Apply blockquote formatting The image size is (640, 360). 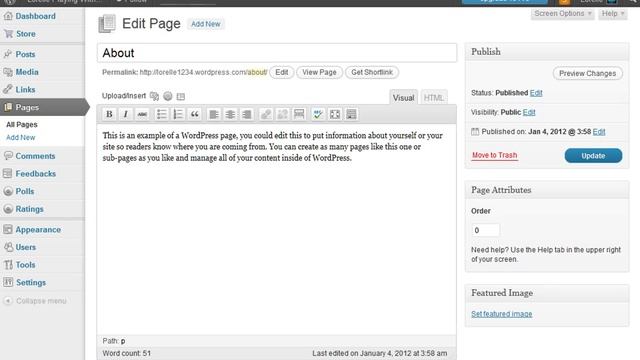coord(195,114)
